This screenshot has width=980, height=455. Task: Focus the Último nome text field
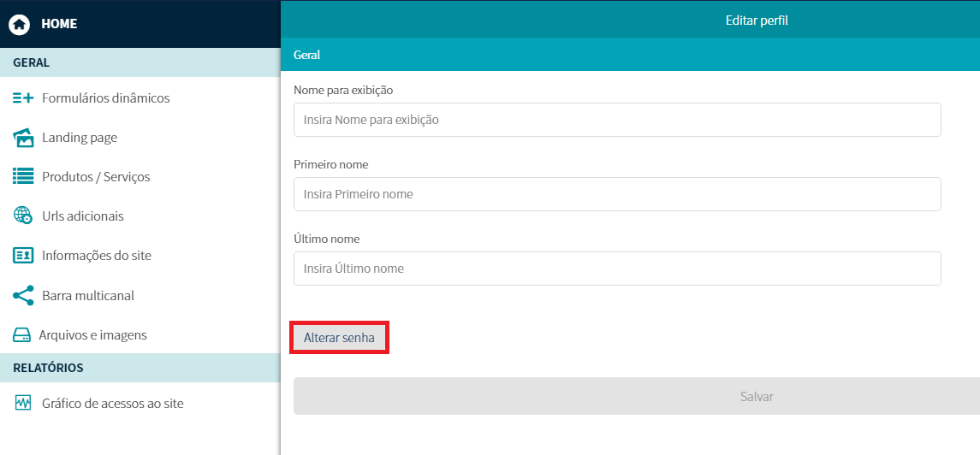pos(616,269)
